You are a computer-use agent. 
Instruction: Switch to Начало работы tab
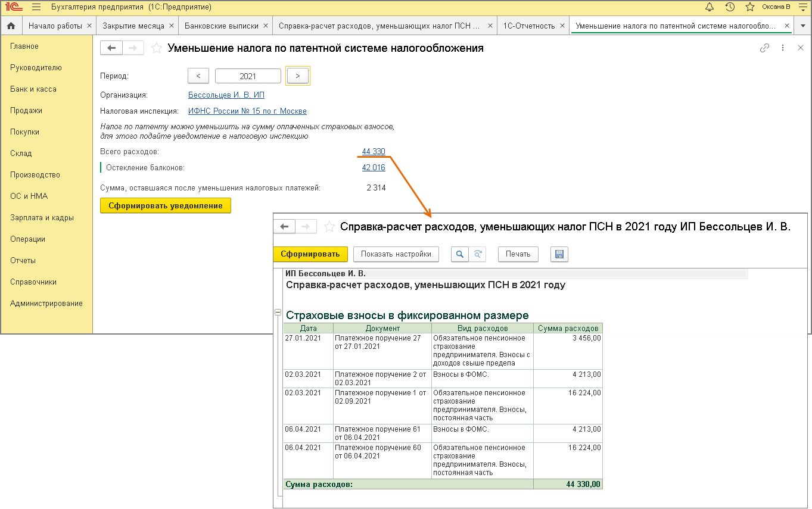coord(55,26)
